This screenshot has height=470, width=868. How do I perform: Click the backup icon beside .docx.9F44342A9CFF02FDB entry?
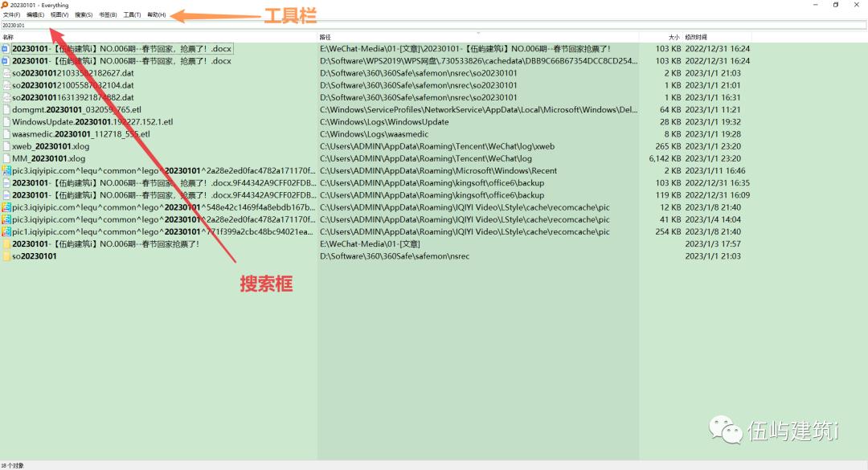(8, 182)
